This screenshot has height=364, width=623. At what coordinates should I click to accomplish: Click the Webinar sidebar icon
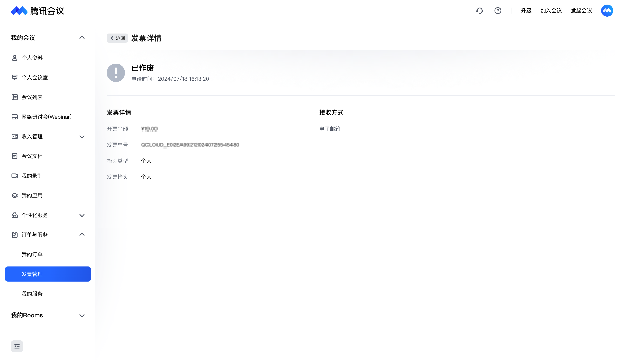click(x=15, y=117)
